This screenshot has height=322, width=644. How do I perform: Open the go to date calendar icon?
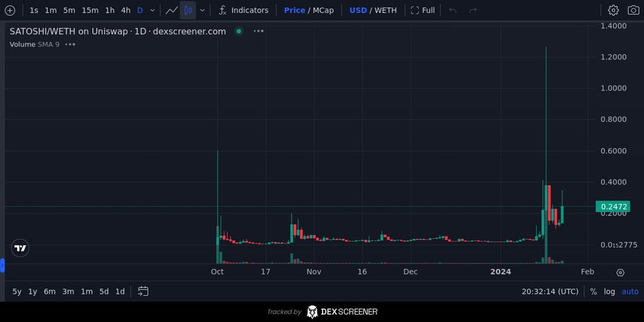click(143, 292)
